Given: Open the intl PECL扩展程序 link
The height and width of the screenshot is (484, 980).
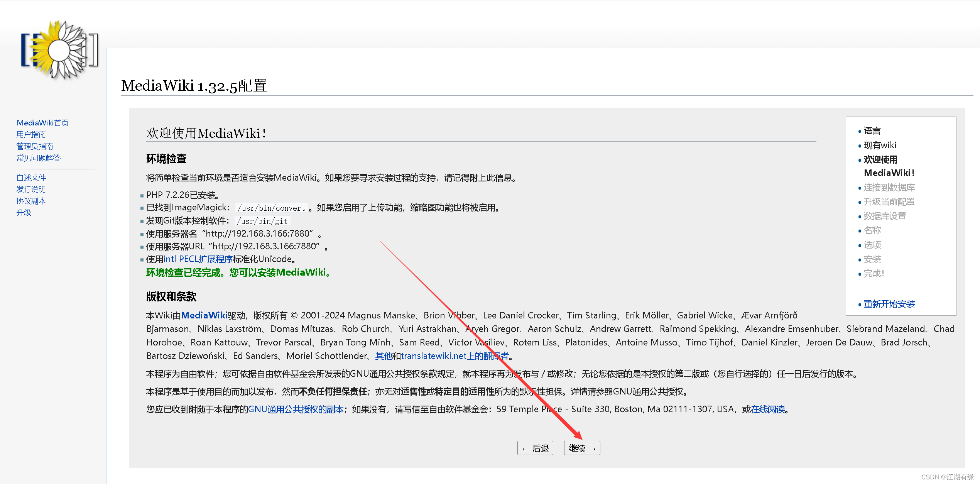Looking at the screenshot, I should click(198, 259).
